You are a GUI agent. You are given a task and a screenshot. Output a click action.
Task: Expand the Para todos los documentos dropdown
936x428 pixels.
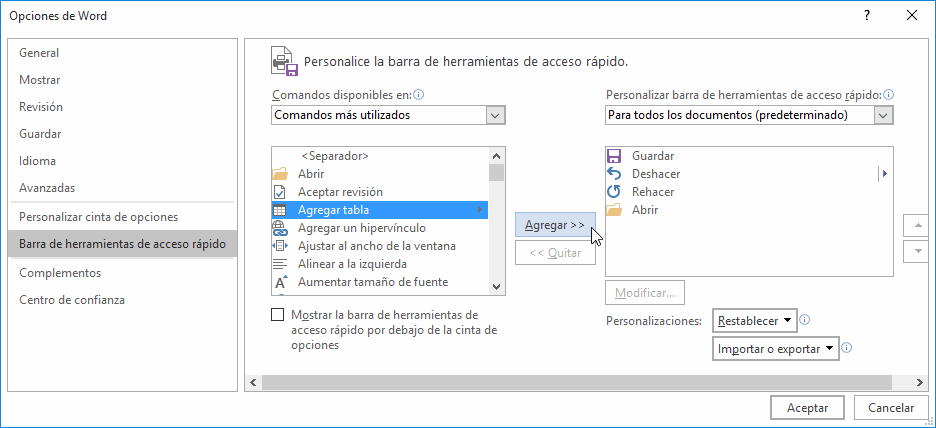[749, 115]
